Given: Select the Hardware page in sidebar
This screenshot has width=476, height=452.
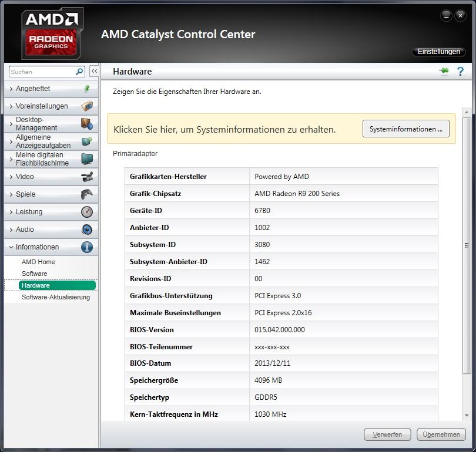Looking at the screenshot, I should pyautogui.click(x=57, y=285).
